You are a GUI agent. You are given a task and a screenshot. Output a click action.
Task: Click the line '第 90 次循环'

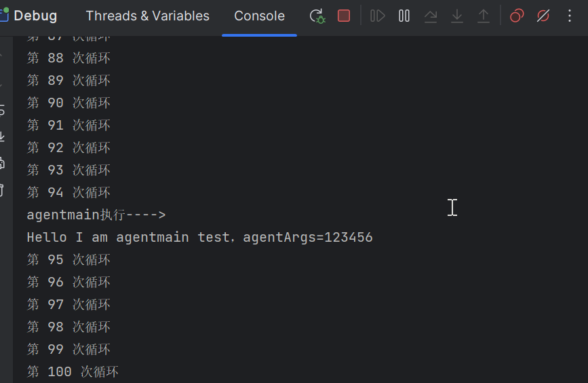(68, 103)
